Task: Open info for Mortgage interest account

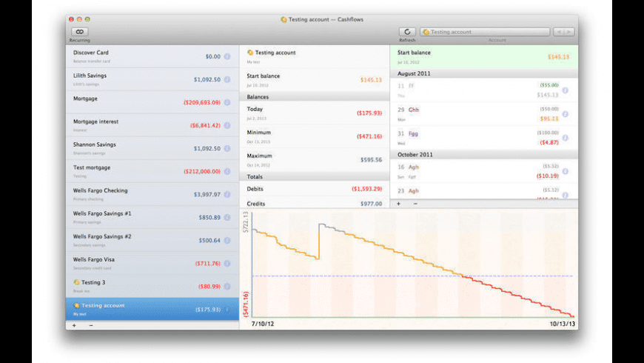Action: (227, 125)
